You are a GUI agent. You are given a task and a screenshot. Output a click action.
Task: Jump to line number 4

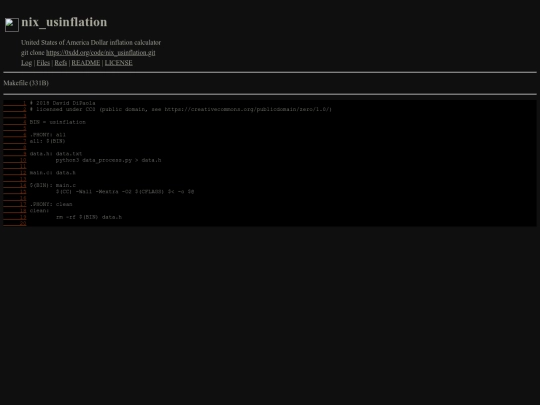pos(15,122)
